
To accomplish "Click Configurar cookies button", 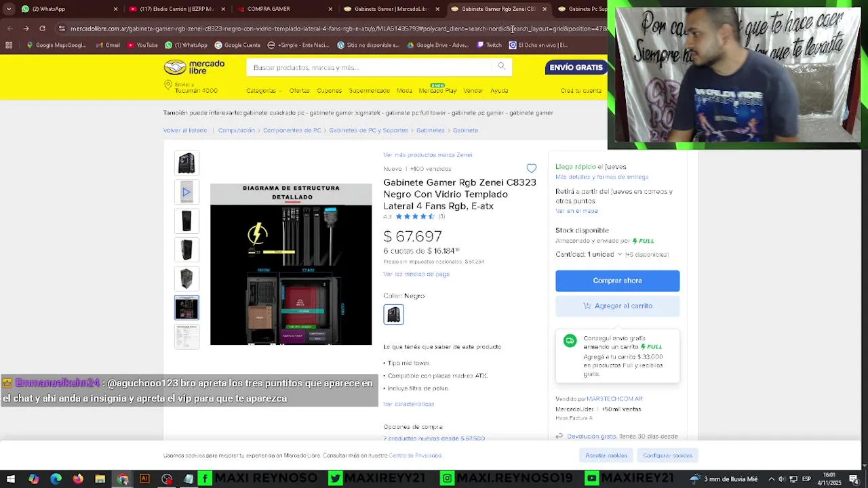I will tap(667, 455).
